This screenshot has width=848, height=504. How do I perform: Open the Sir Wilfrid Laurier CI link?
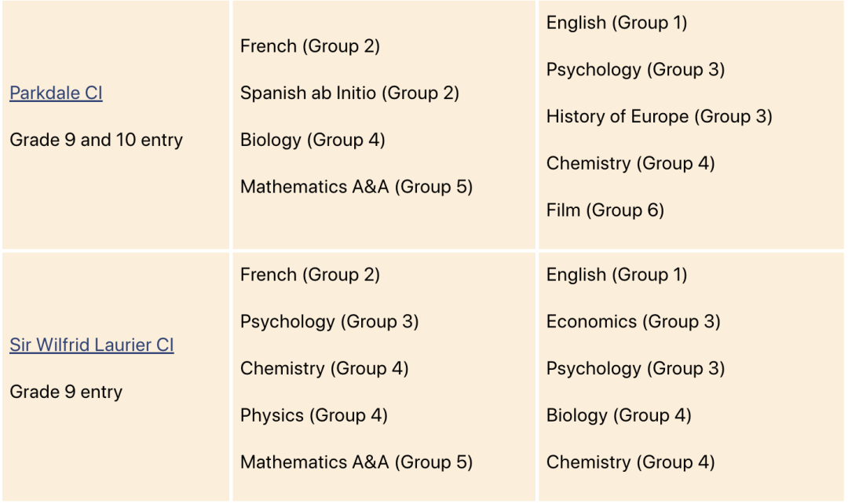pos(92,345)
